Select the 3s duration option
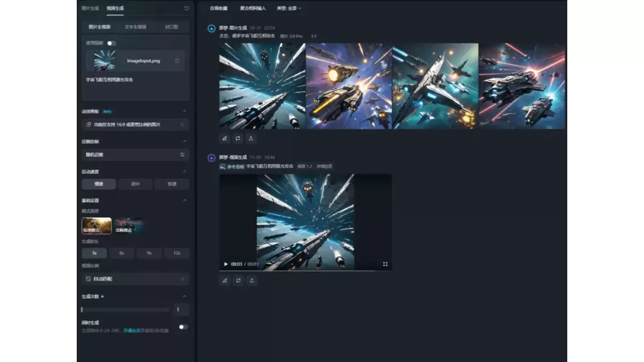 point(94,253)
